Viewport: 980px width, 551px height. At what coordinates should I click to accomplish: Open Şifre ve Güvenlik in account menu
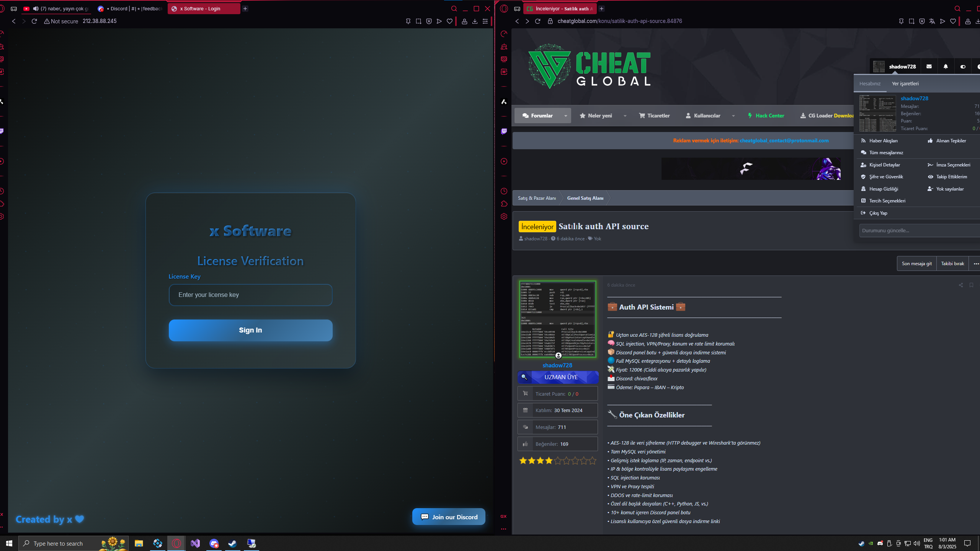coord(886,177)
